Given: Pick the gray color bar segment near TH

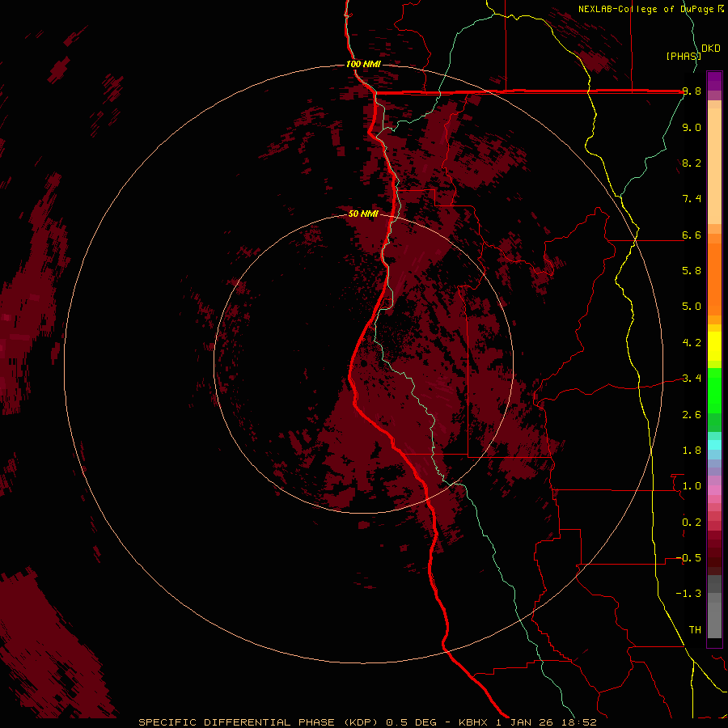Looking at the screenshot, I should coord(714,620).
